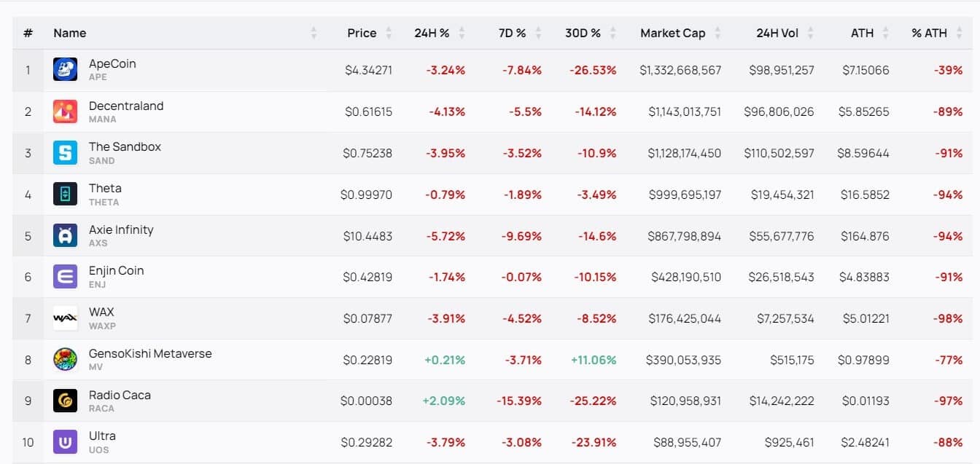This screenshot has height=464, width=980.
Task: Click Radio Caca price $0.00038
Action: [x=366, y=401]
